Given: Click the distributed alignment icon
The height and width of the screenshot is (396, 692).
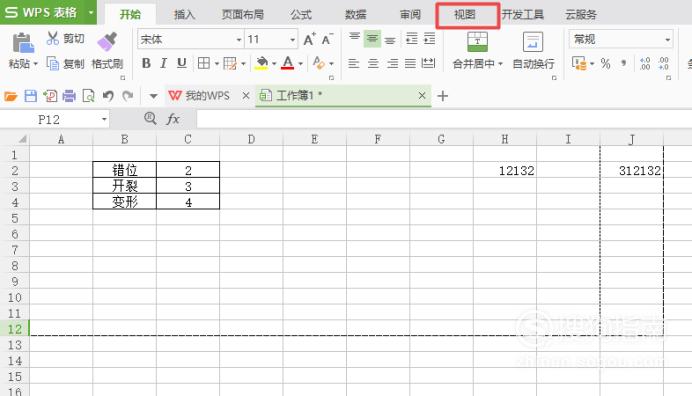Looking at the screenshot, I should click(x=428, y=63).
